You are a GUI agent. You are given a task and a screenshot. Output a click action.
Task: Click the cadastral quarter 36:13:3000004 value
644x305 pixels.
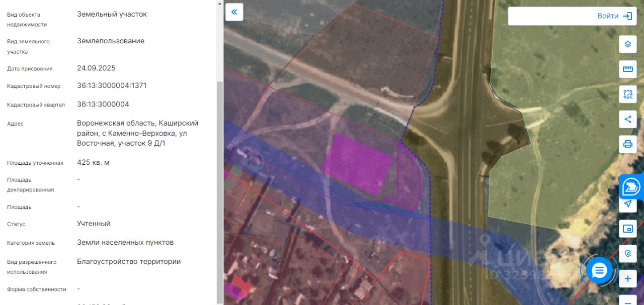click(103, 105)
